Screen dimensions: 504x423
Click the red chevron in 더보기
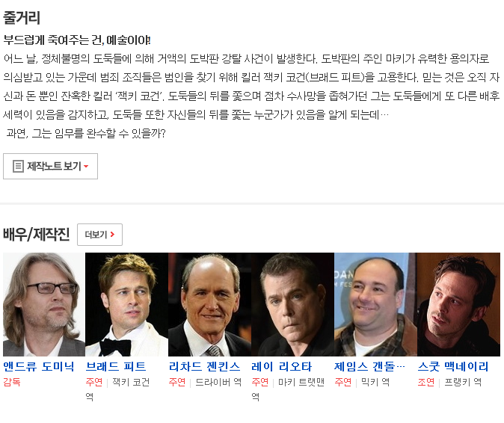click(x=112, y=235)
